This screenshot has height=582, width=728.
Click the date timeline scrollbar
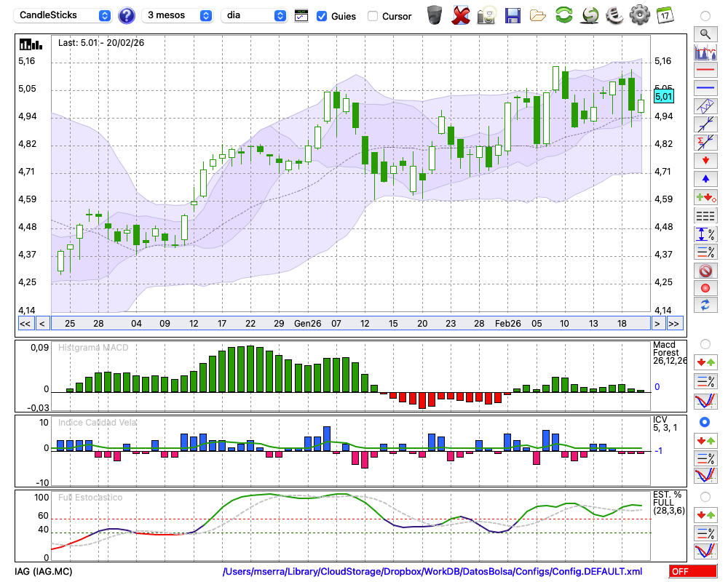(349, 324)
